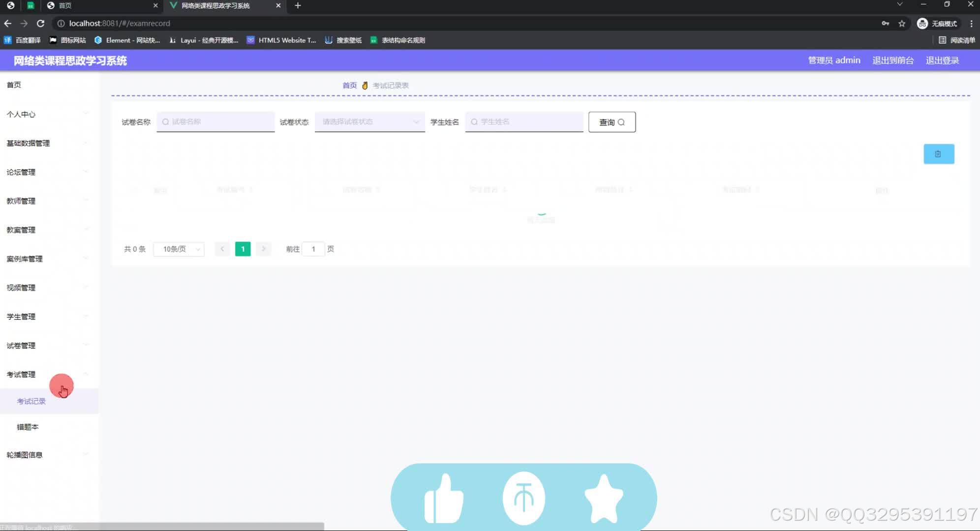Expand 轮播图信息 sidebar menu
Viewport: 980px width, 531px height.
[49, 455]
